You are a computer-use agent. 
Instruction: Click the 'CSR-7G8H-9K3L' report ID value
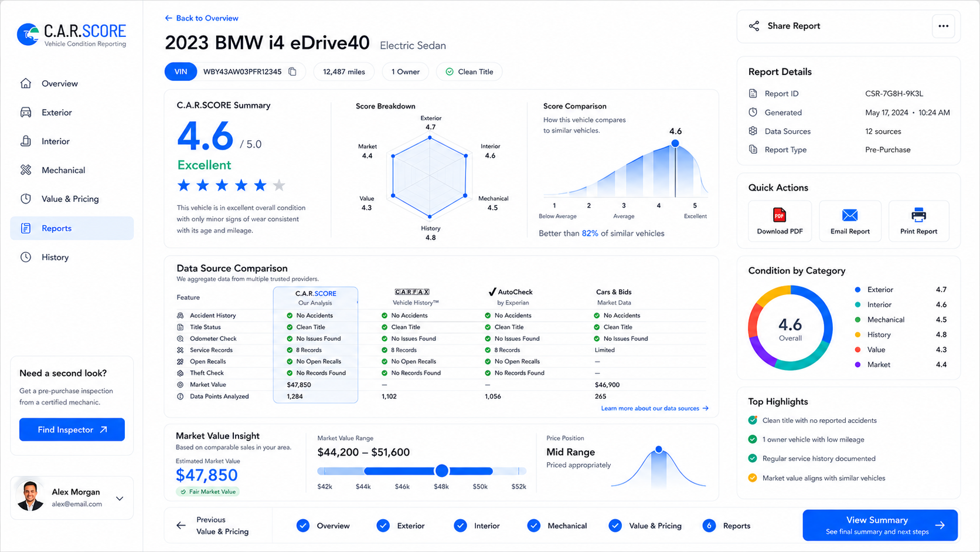pos(894,93)
